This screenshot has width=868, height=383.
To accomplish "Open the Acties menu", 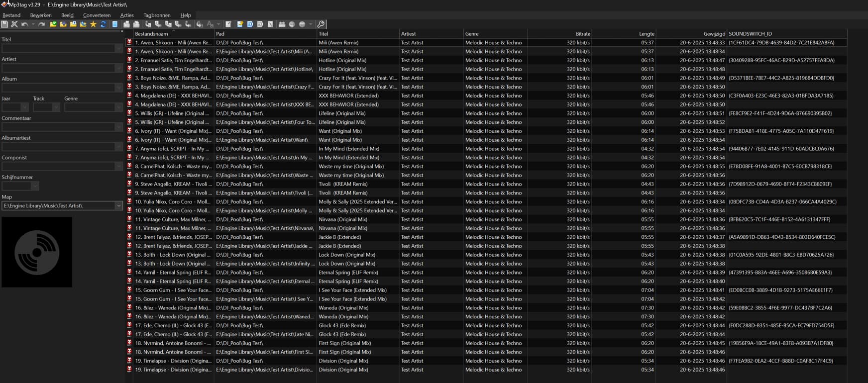I will [x=127, y=15].
